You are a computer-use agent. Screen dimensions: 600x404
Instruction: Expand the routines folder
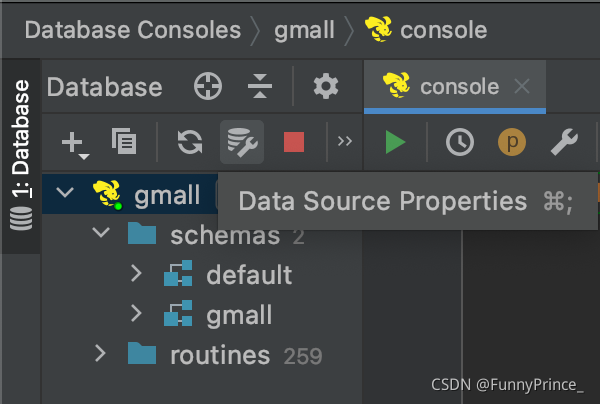(x=100, y=353)
